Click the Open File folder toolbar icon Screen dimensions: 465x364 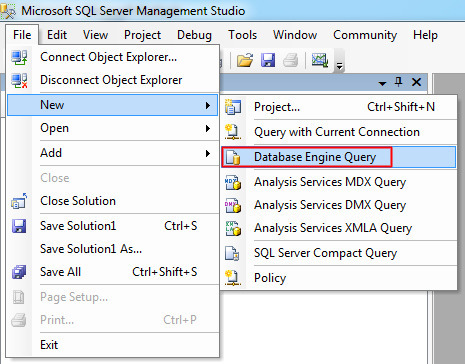245,61
